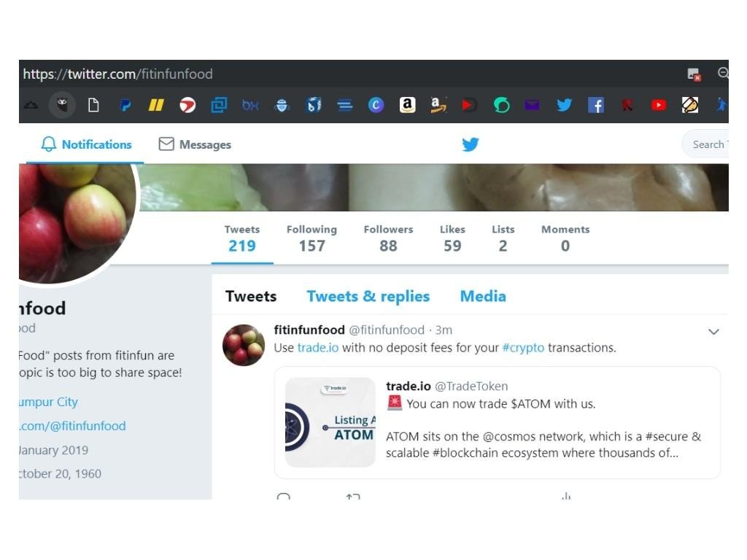The image size is (747, 560).
Task: Click the profile header banner image
Action: click(433, 187)
